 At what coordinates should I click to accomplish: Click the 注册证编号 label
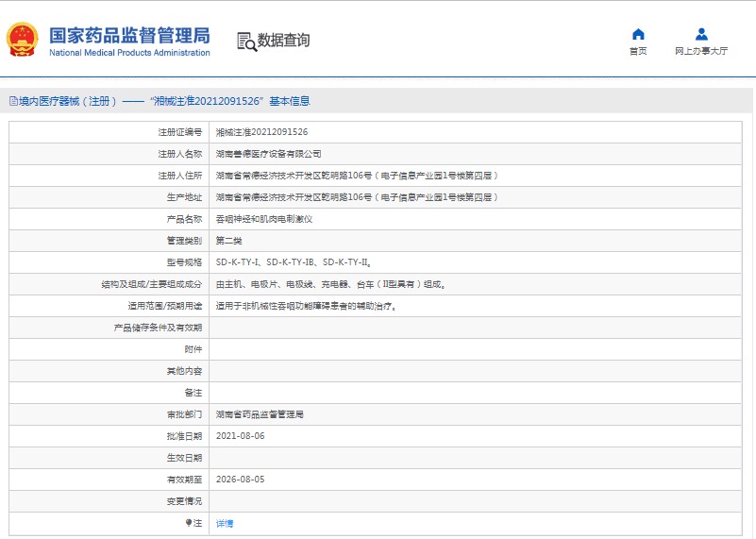(180, 132)
